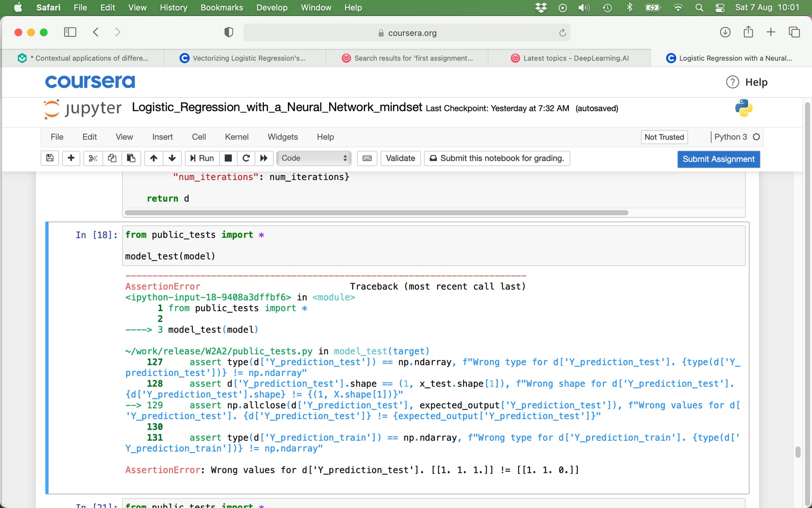812x508 pixels.
Task: Open the Code cell type dropdown
Action: point(314,158)
